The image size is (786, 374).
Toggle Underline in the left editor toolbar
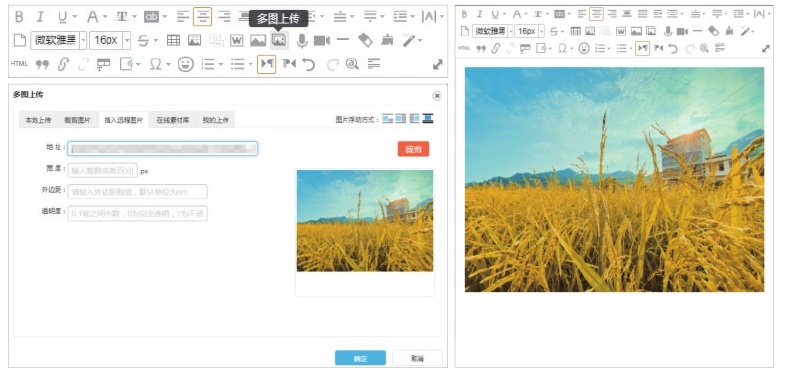[62, 17]
